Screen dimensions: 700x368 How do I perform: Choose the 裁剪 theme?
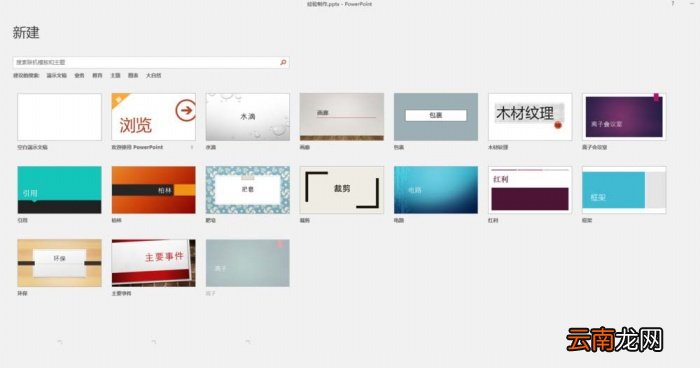(342, 190)
